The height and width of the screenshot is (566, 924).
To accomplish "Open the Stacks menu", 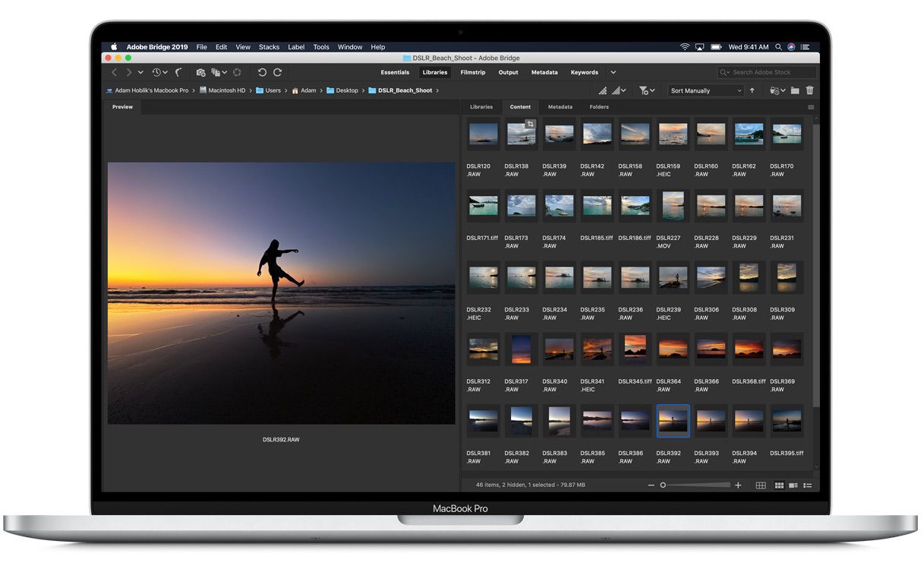I will tap(269, 47).
